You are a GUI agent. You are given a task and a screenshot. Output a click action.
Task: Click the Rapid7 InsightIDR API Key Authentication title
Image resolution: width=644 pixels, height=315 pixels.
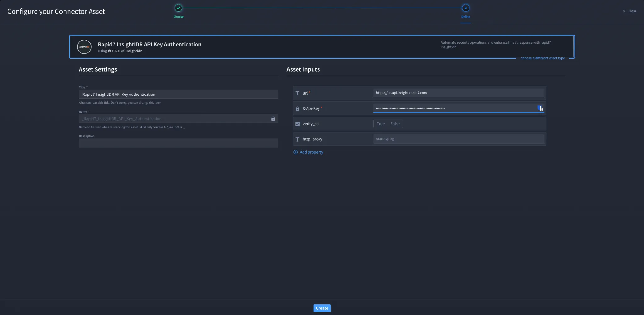pyautogui.click(x=149, y=44)
